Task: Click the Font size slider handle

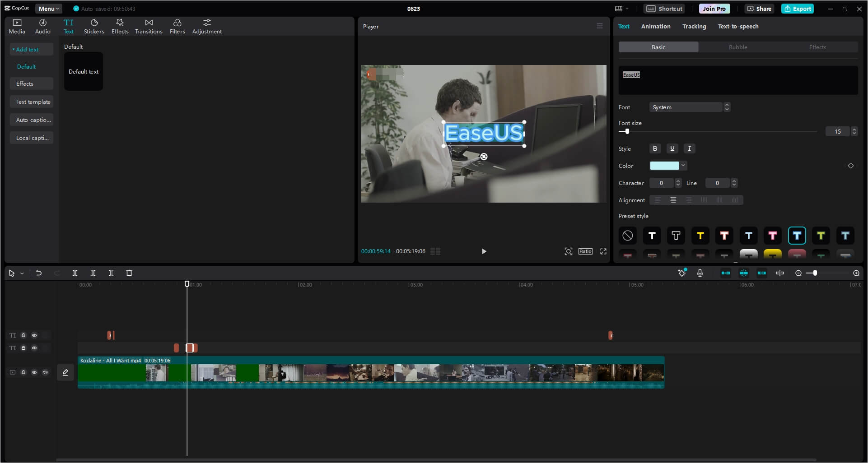Action: (x=627, y=131)
